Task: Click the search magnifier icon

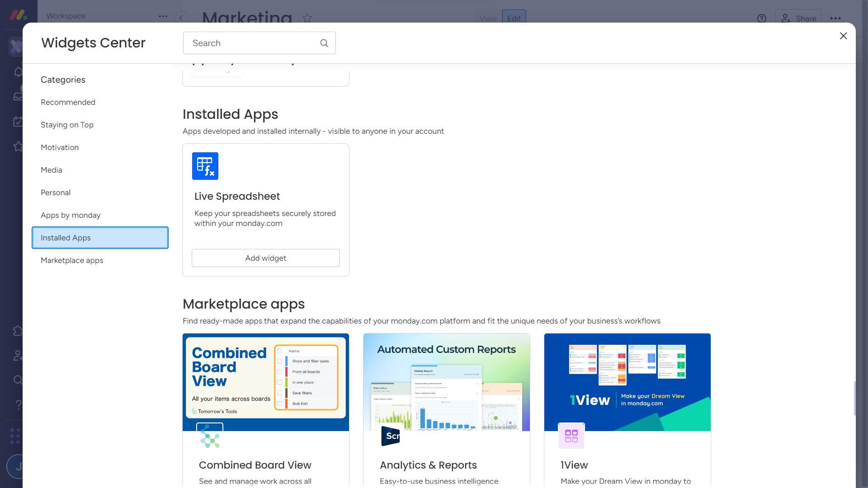Action: (x=324, y=43)
